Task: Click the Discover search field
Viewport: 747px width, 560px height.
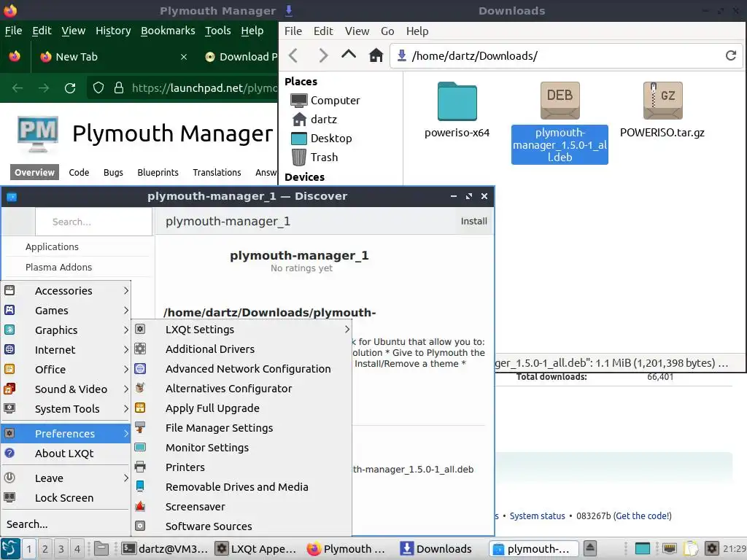Action: click(x=94, y=222)
